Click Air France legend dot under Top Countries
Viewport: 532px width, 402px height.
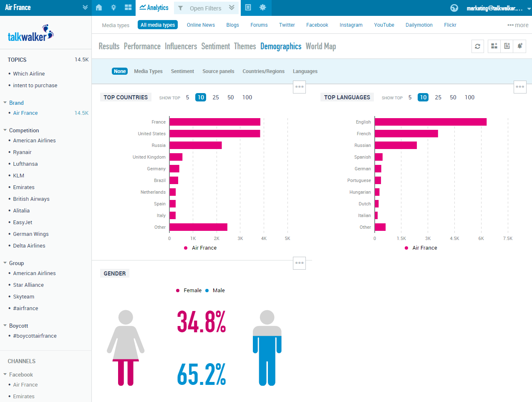[x=186, y=248]
